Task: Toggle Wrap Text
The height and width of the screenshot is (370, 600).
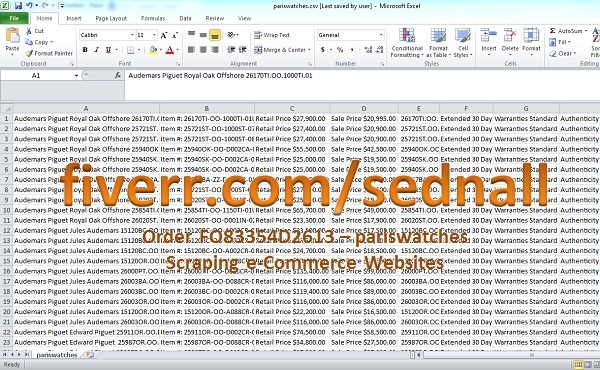Action: point(272,35)
